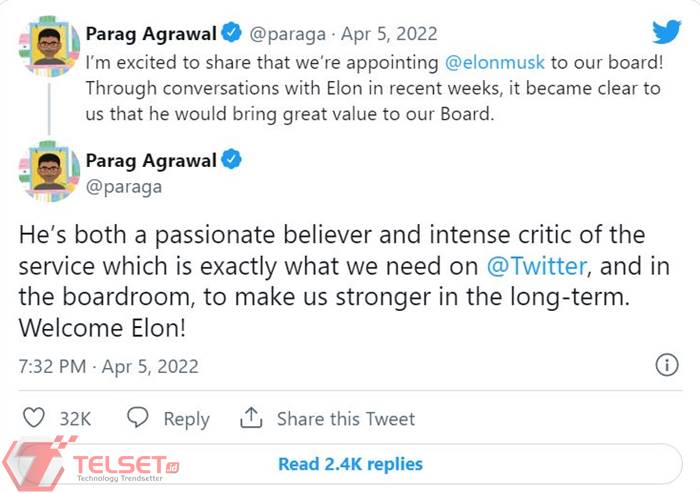Click the @paraga handle in first tweet
This screenshot has width=700, height=493.
click(x=285, y=34)
